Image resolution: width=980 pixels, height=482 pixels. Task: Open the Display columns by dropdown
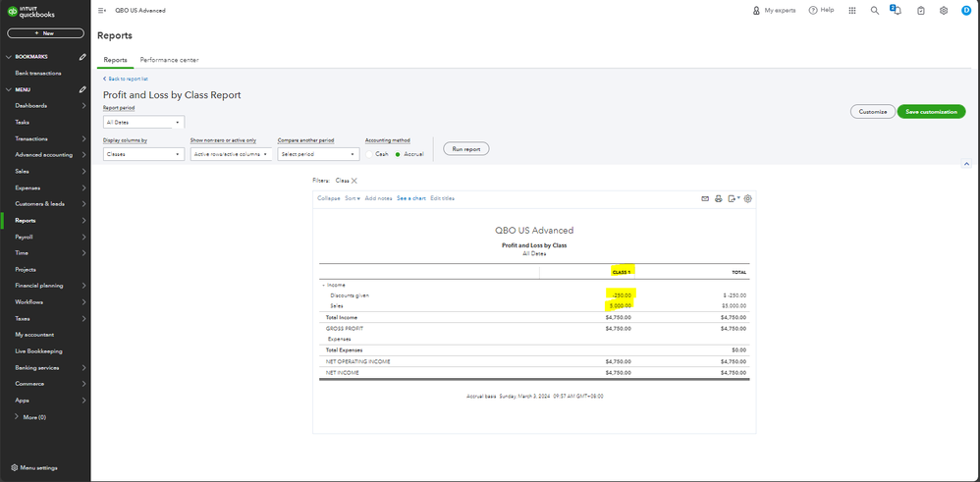[143, 154]
